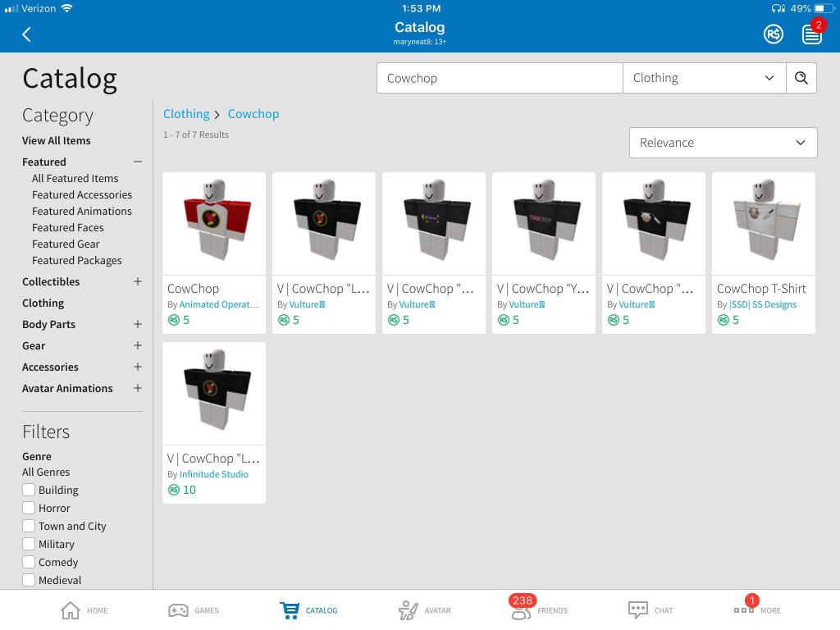This screenshot has height=630, width=840.
Task: Open Vulture link under V | CowChop "Y...
Action: coord(527,304)
